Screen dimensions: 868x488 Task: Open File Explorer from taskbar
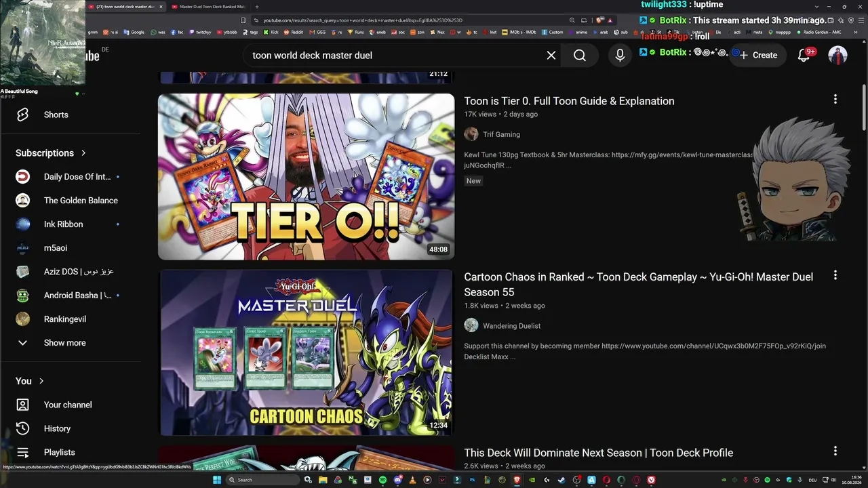(x=323, y=480)
